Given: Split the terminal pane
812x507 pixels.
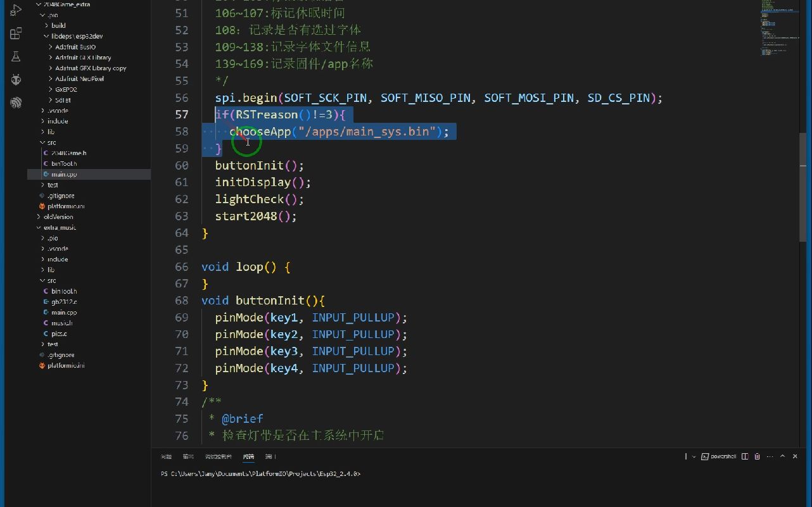Looking at the screenshot, I should 745,456.
